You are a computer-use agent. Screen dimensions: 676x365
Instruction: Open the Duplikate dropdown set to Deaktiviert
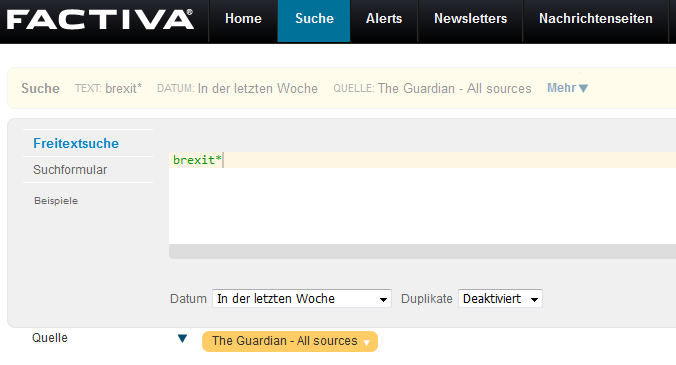click(x=500, y=299)
